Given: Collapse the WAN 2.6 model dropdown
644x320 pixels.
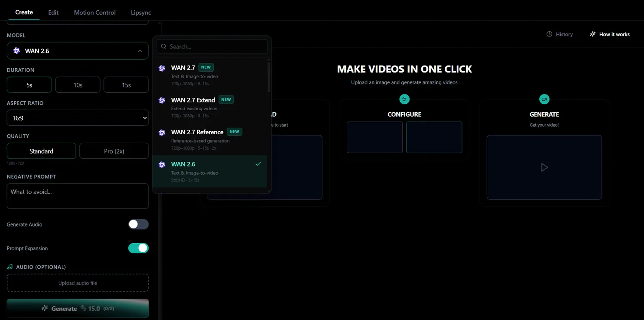Looking at the screenshot, I should [x=78, y=51].
